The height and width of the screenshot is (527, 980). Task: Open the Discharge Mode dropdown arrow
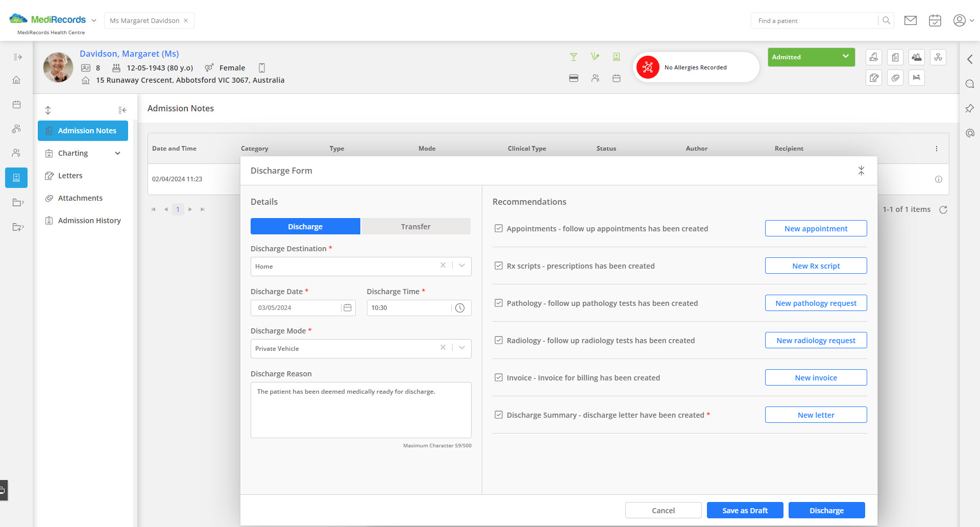coord(462,348)
